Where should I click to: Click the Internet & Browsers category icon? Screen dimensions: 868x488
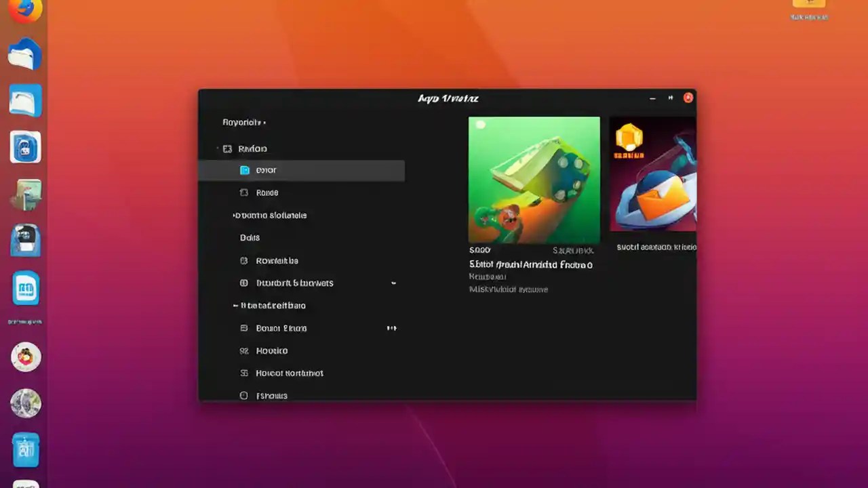pyautogui.click(x=244, y=283)
